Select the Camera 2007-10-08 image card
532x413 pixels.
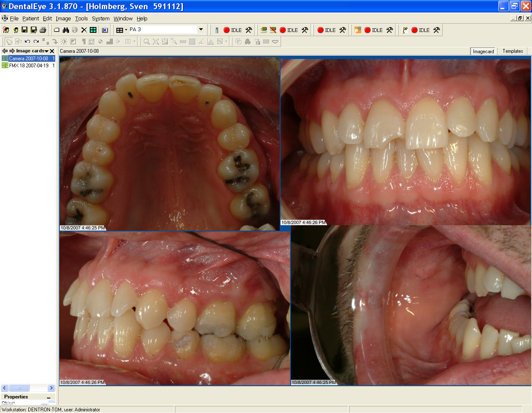pyautogui.click(x=28, y=59)
